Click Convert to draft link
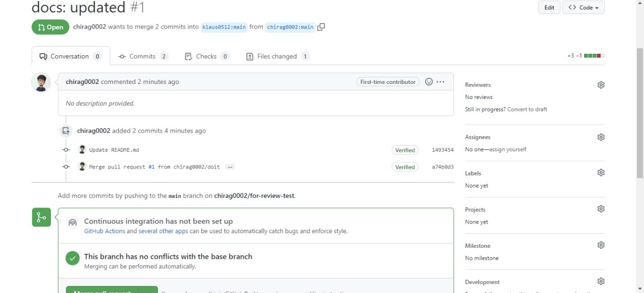Screen dimensions: 644x293 tap(527, 109)
